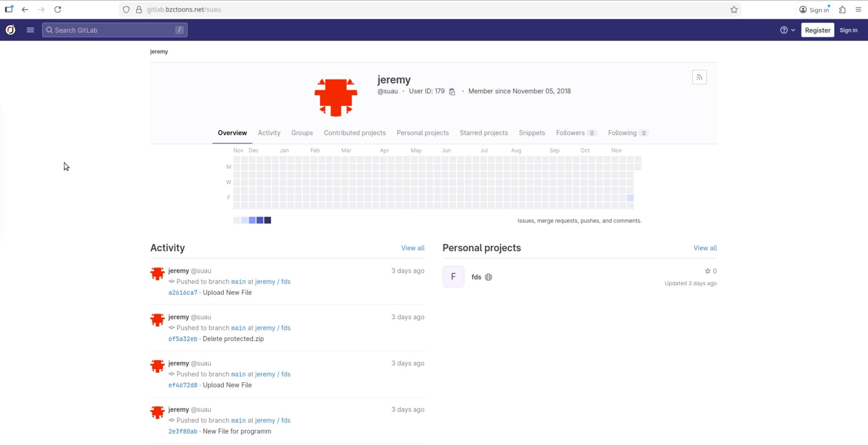Viewport: 868px width, 445px height.
Task: Copy the user ID with clipboard icon
Action: point(452,92)
